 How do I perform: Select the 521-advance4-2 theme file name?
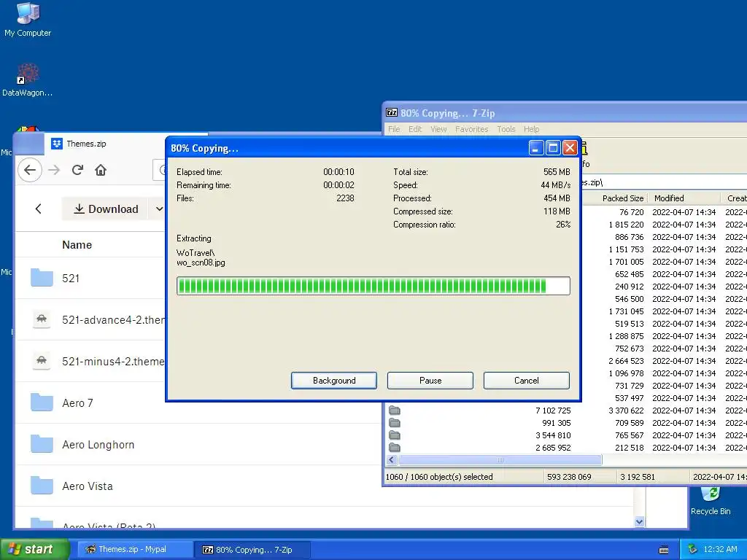coord(113,320)
